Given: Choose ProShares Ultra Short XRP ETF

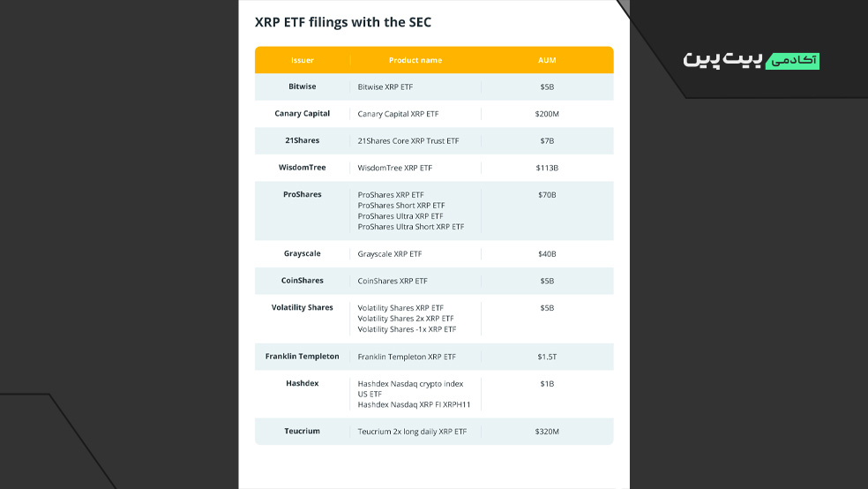Looking at the screenshot, I should click(411, 227).
